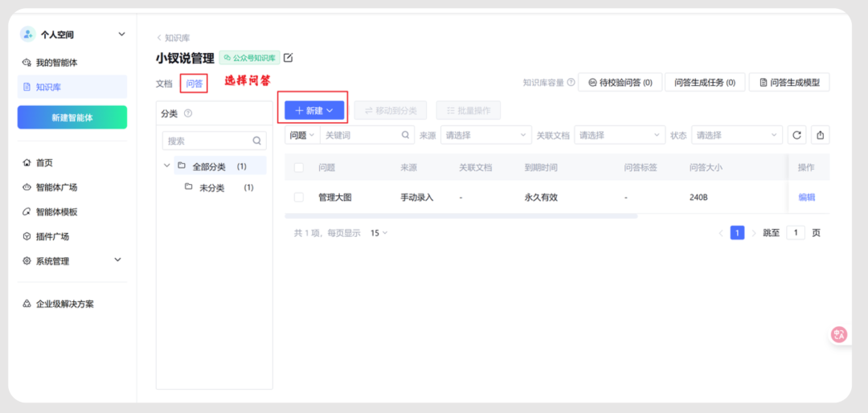
Task: Click the floating translate icon at right edge
Action: tap(839, 335)
